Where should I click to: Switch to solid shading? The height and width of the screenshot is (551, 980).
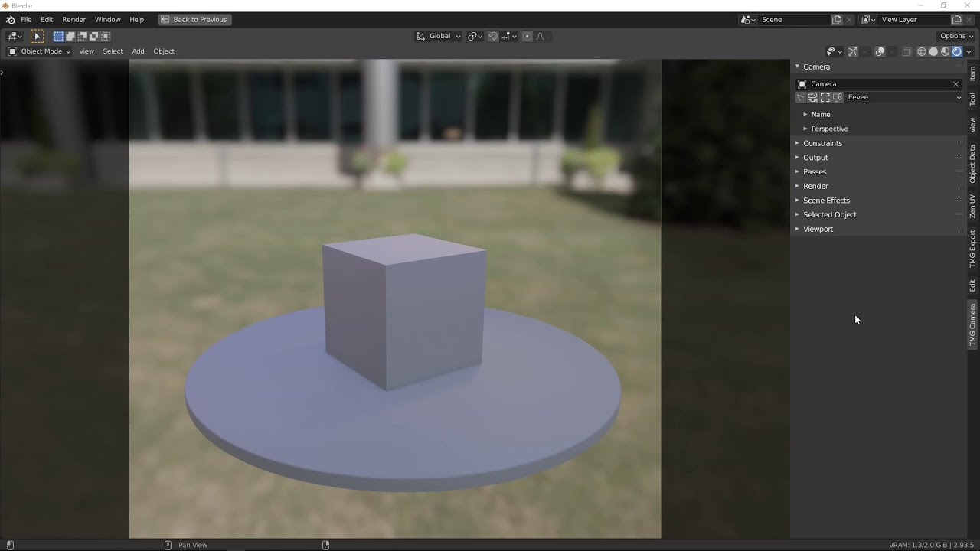933,51
